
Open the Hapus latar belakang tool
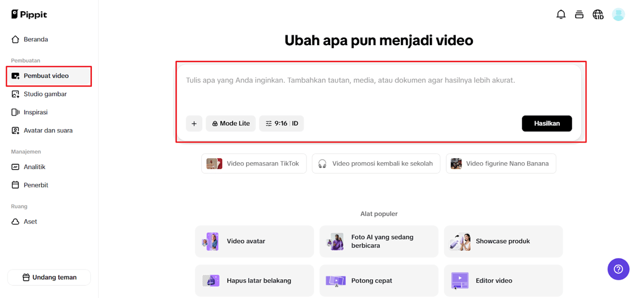click(x=254, y=280)
